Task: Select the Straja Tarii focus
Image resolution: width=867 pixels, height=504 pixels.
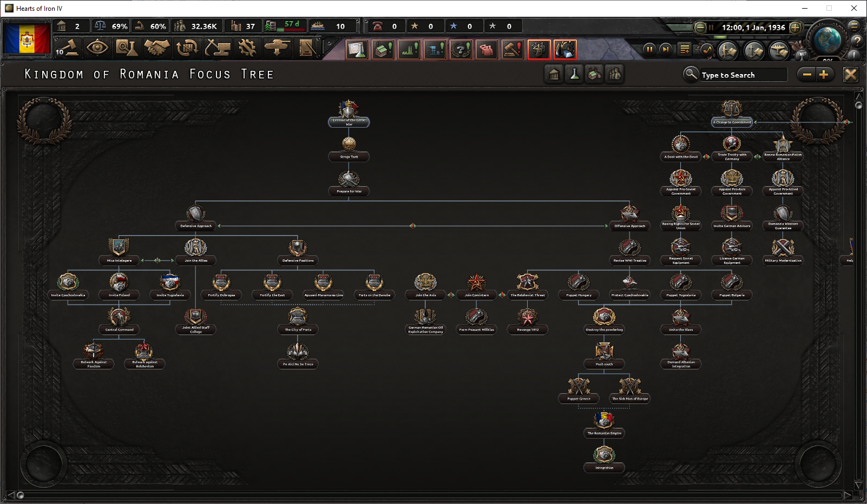Action: tap(349, 149)
